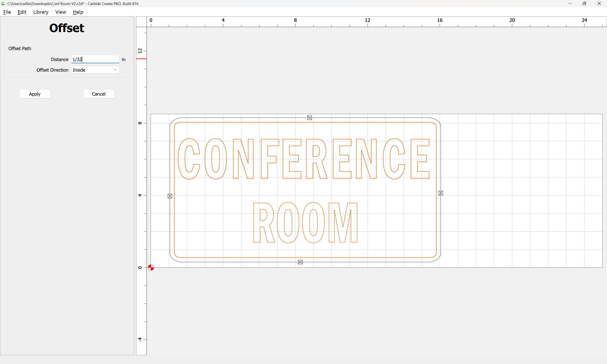
Task: Click the Carbide Create app icon in title bar
Action: tap(3, 3)
